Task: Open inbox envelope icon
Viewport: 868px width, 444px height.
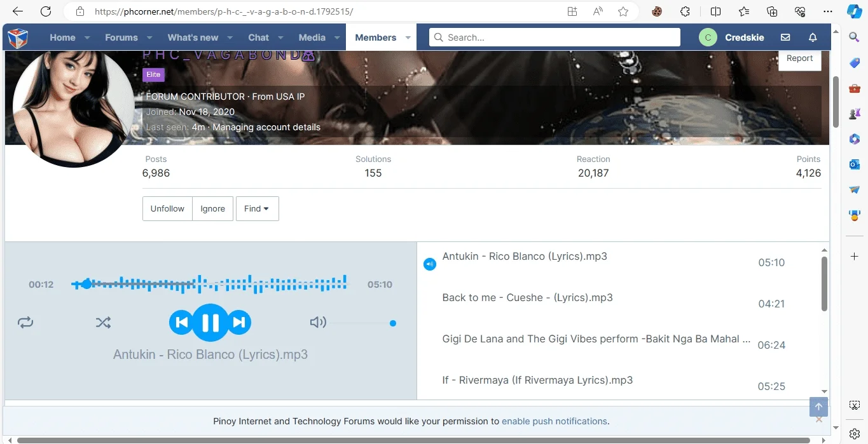Action: click(x=785, y=37)
